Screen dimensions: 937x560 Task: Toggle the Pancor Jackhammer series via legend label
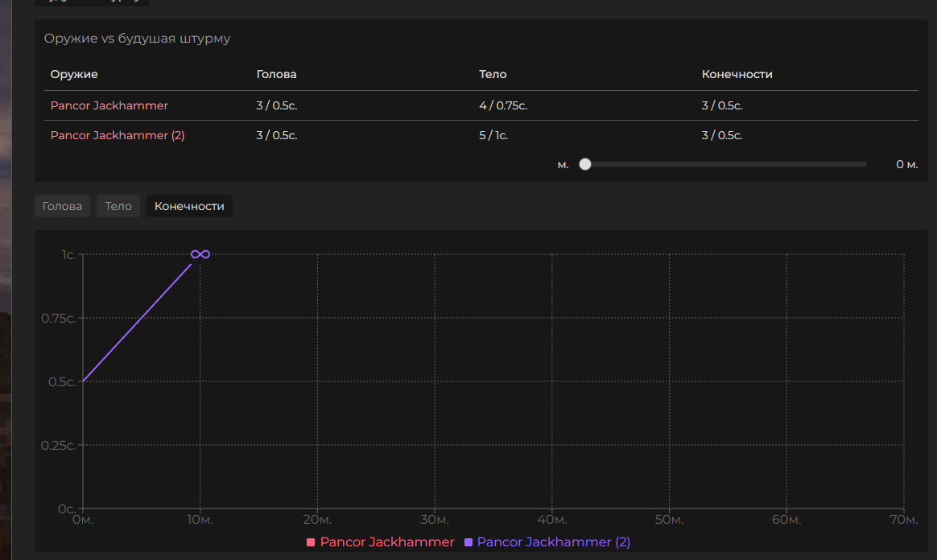pyautogui.click(x=386, y=542)
